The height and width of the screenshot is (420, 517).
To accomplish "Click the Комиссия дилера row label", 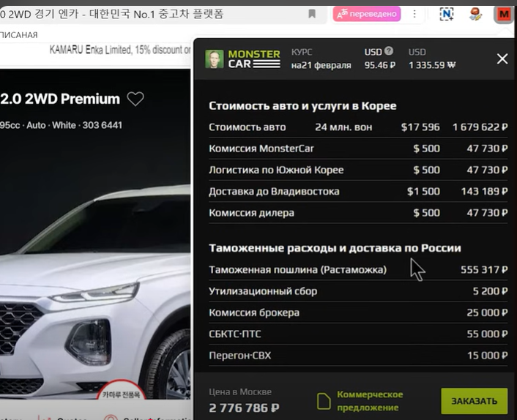I will coord(251,213).
